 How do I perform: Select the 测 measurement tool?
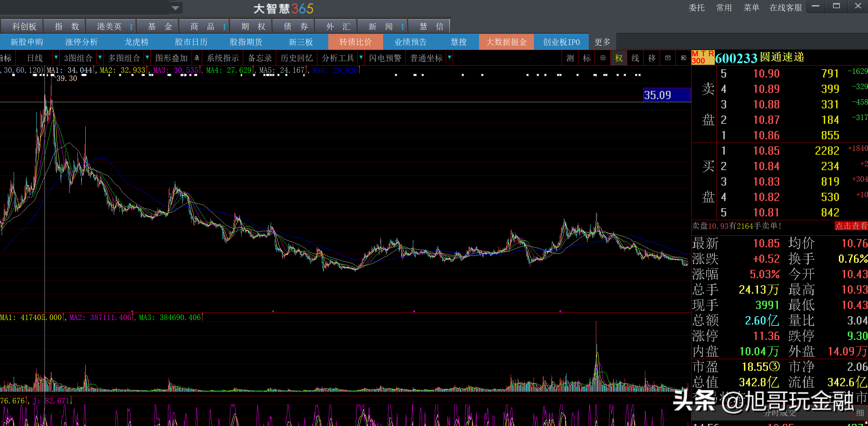(x=570, y=58)
